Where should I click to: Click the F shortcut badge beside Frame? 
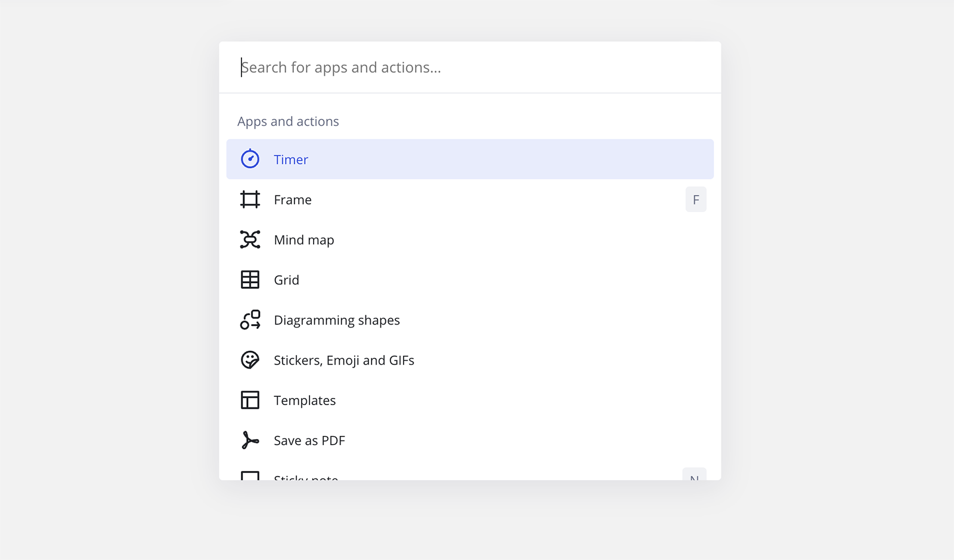696,200
